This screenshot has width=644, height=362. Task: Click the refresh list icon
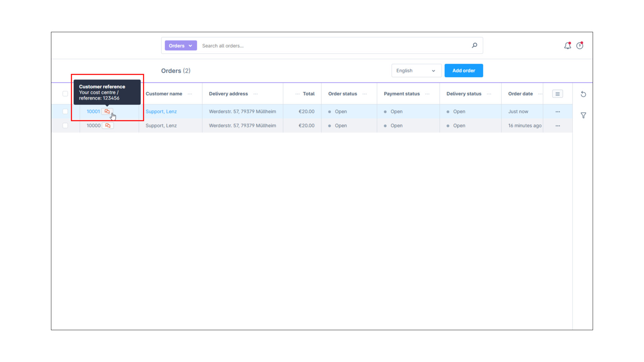(x=583, y=94)
